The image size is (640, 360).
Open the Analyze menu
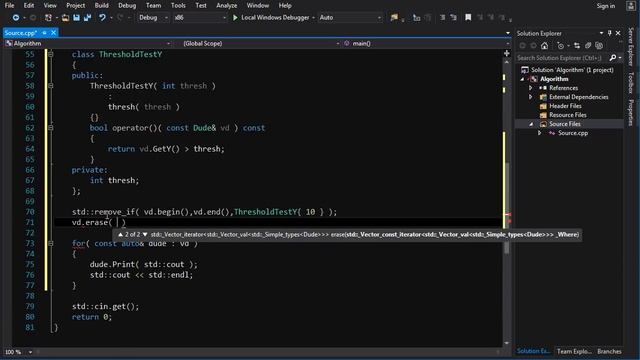pos(227,6)
